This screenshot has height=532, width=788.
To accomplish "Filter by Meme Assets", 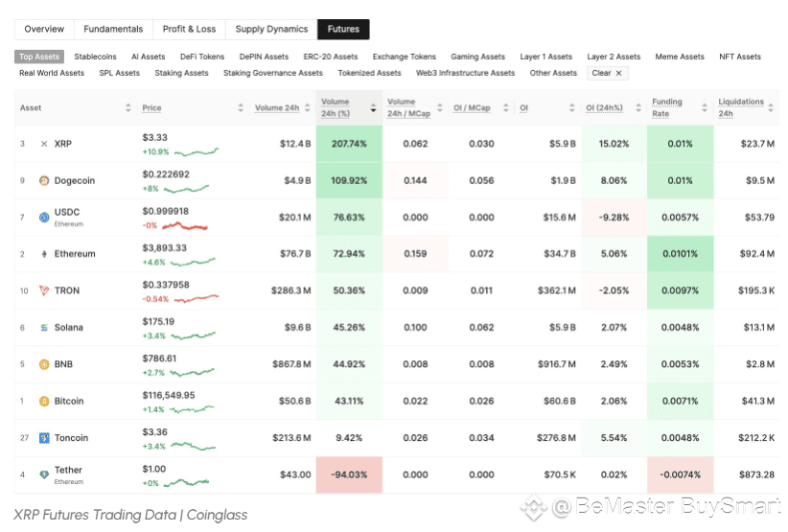I will coord(680,57).
